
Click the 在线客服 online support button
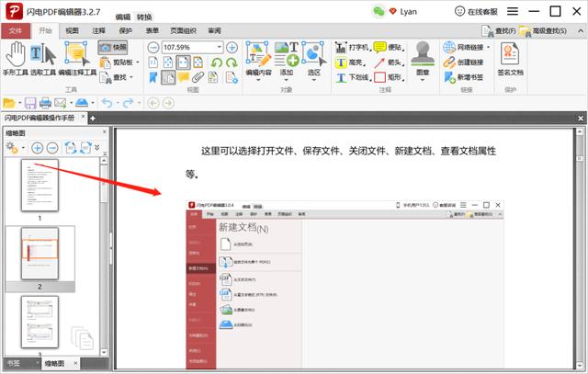point(476,12)
